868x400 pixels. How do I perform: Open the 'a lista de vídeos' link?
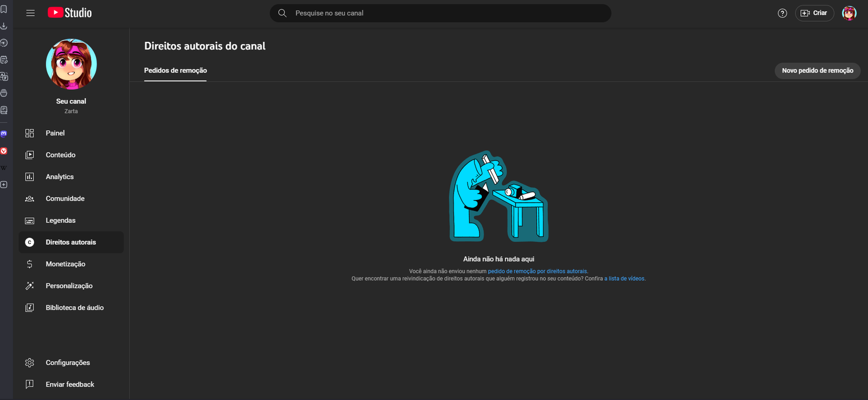pyautogui.click(x=624, y=279)
